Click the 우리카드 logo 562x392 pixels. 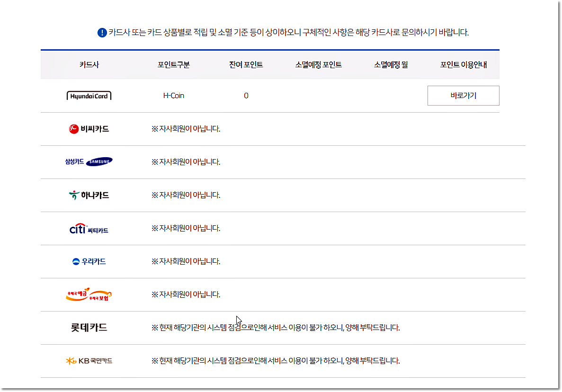tap(89, 261)
